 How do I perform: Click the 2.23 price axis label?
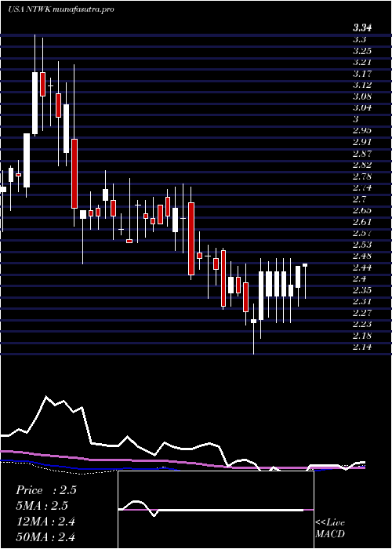pos(362,324)
